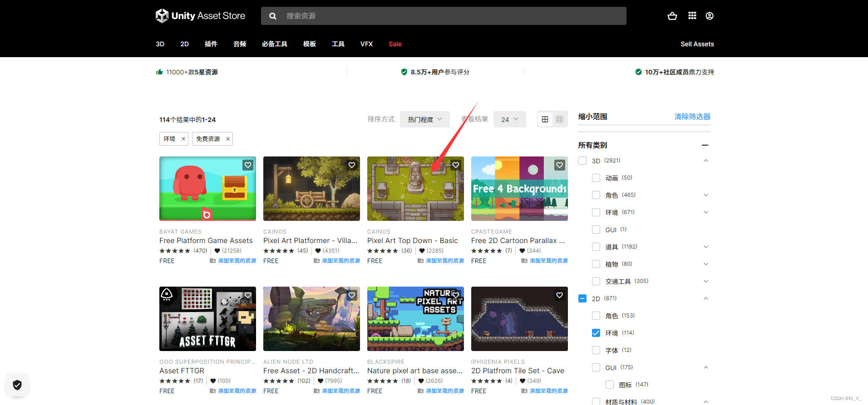Open the shopping basket icon
Screen dimensions: 868x405
click(672, 16)
